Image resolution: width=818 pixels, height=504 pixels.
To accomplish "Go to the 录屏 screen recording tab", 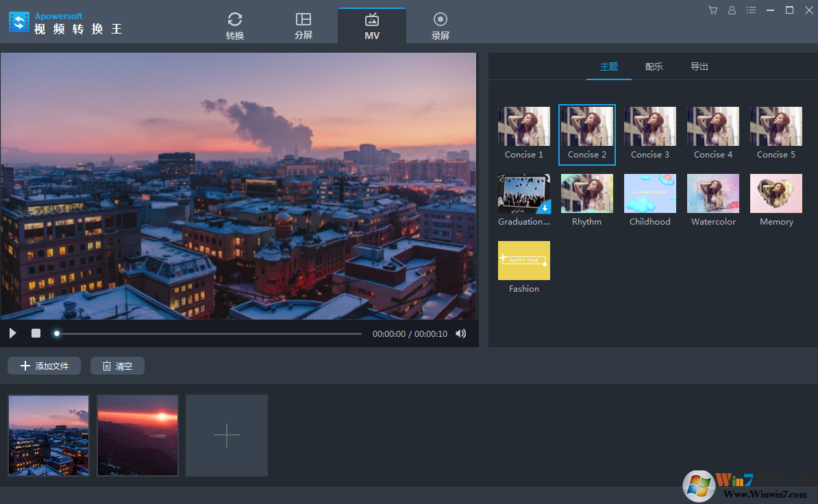I will [441, 26].
